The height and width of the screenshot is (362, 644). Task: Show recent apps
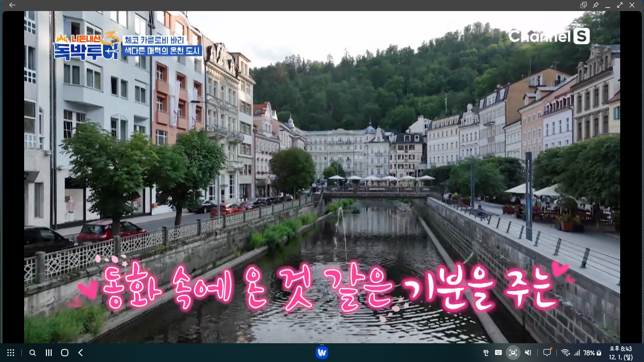click(x=49, y=353)
